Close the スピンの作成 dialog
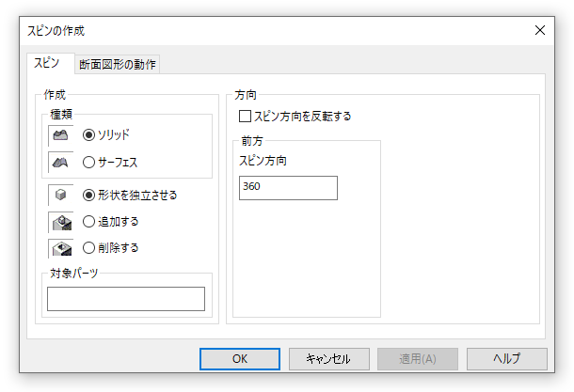Viewport: 574px width, 392px height. (540, 30)
